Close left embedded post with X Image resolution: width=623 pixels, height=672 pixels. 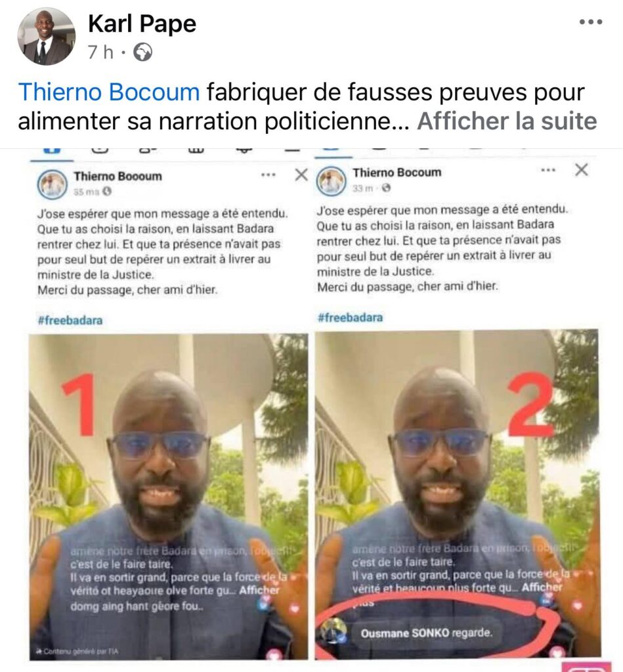301,175
